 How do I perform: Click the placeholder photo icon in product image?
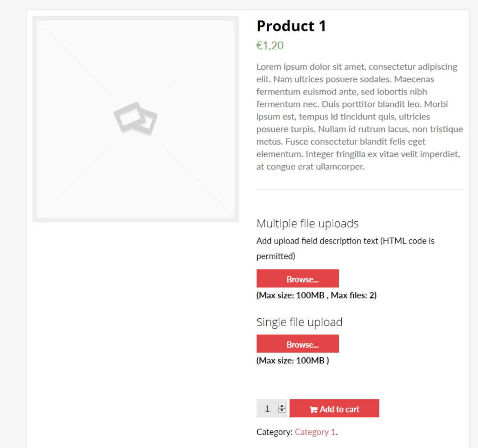click(136, 118)
